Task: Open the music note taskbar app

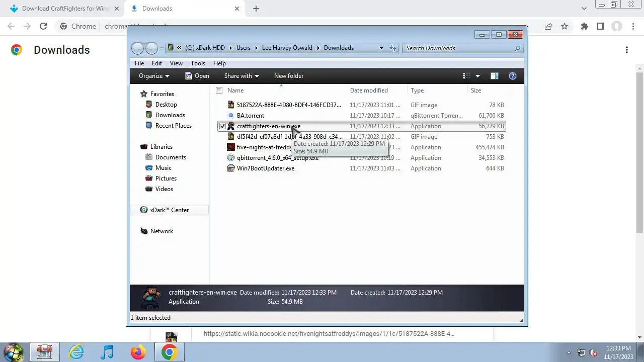Action: point(107,352)
